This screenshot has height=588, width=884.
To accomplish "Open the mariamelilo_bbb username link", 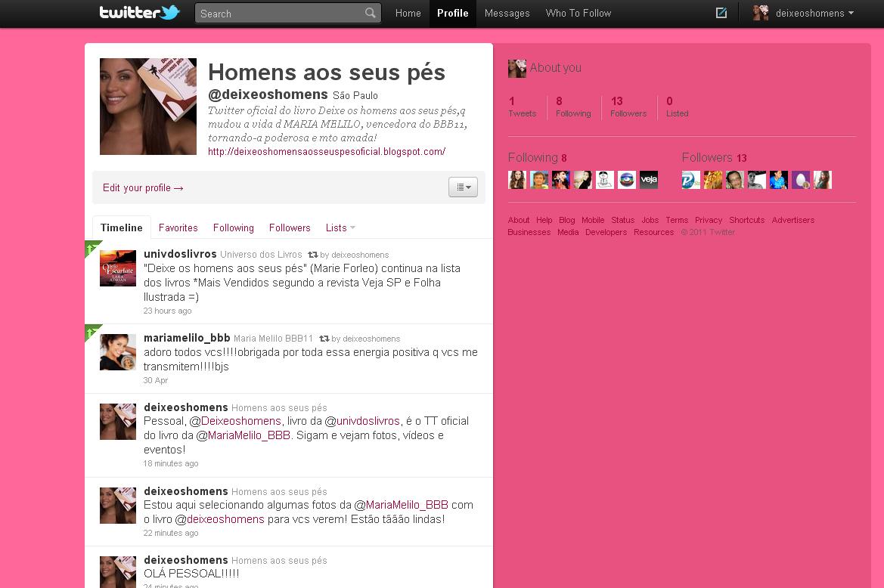I will [187, 338].
